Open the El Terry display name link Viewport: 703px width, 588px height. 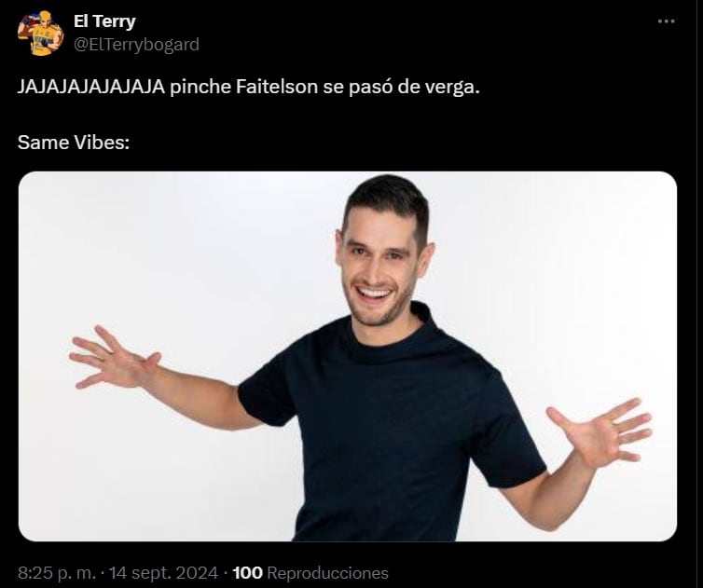pyautogui.click(x=104, y=21)
